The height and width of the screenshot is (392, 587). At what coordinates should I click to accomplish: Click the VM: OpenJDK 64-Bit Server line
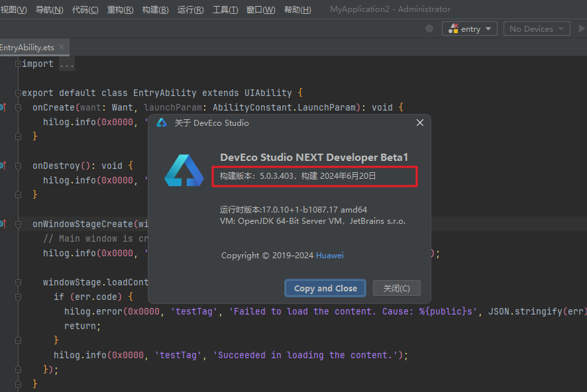[313, 221]
